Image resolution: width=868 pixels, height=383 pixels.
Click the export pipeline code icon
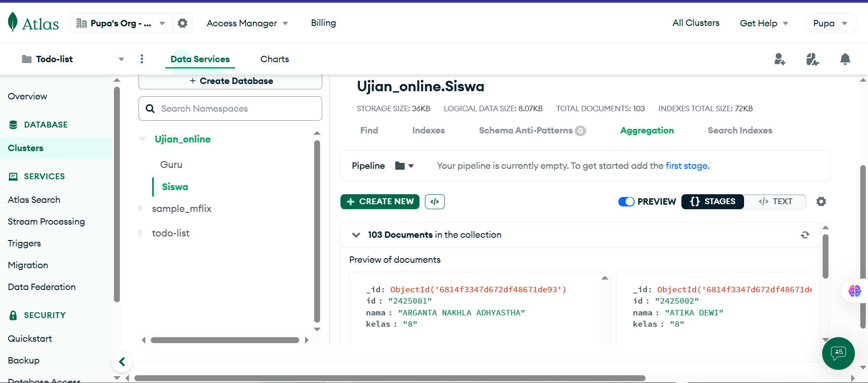pos(434,201)
